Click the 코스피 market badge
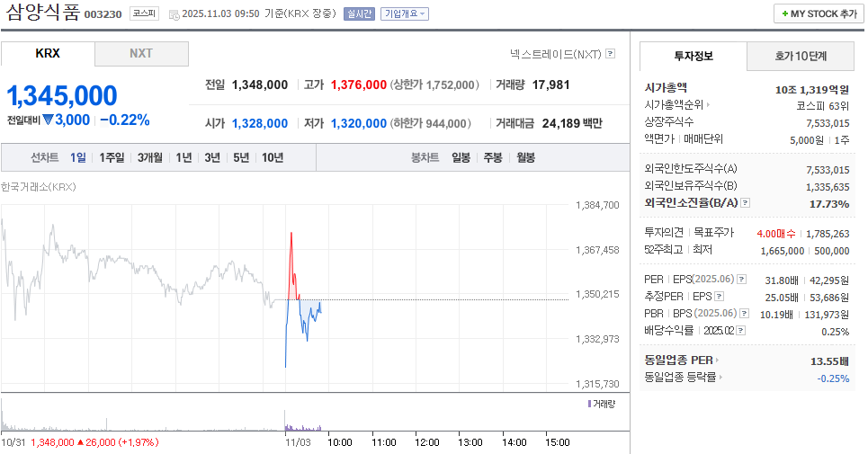The height and width of the screenshot is (454, 868). coord(144,13)
